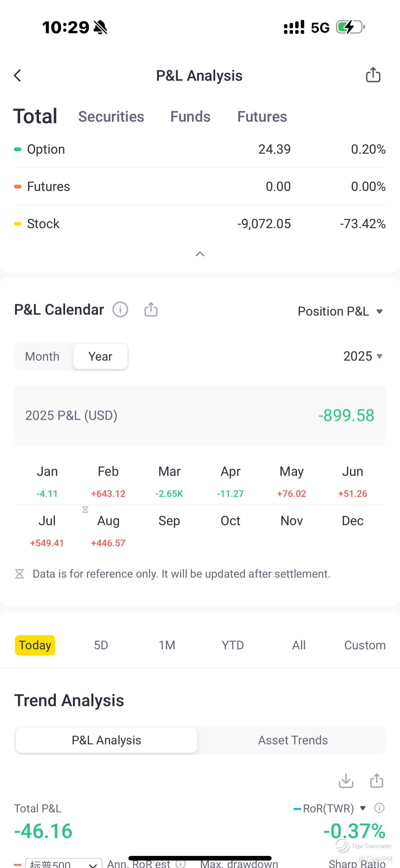Switch calendar to Year view
The image size is (400, 868).
tap(100, 356)
